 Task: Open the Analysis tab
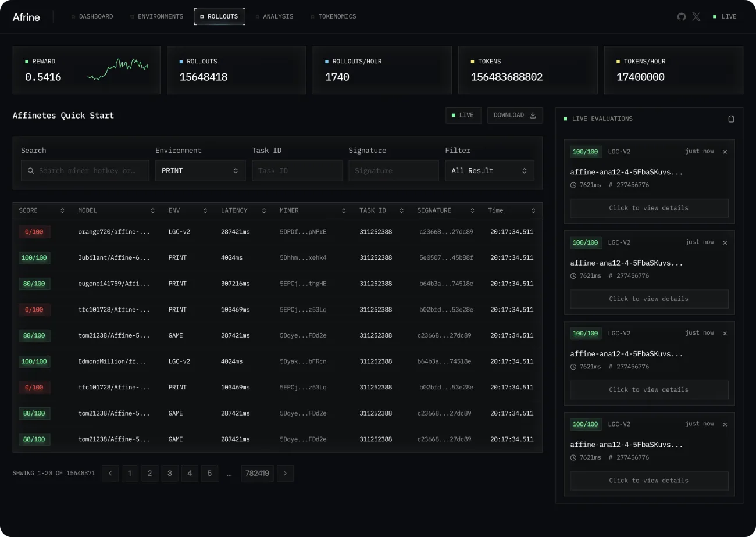point(274,17)
